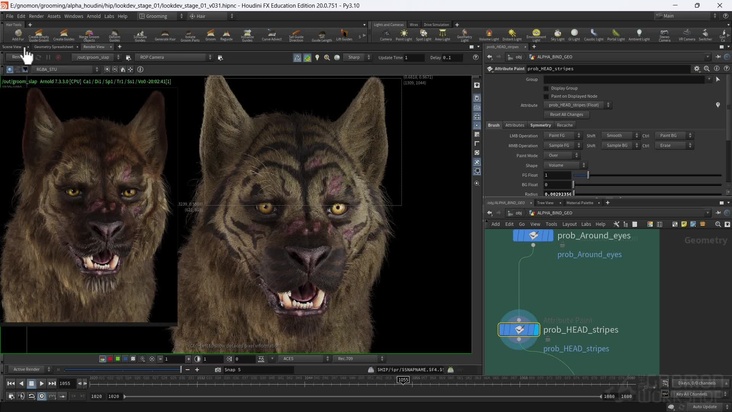The width and height of the screenshot is (732, 412).
Task: Click the Update Time input field
Action: (414, 57)
